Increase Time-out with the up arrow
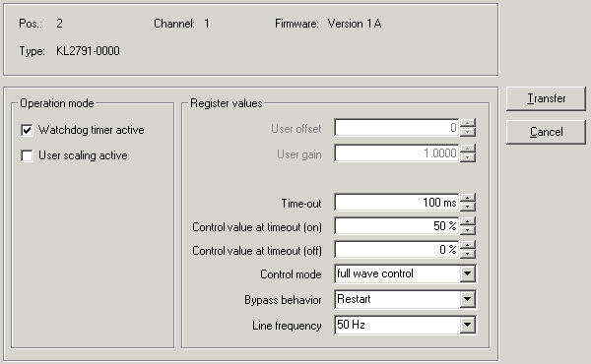Image resolution: width=591 pixels, height=364 pixels. (468, 198)
